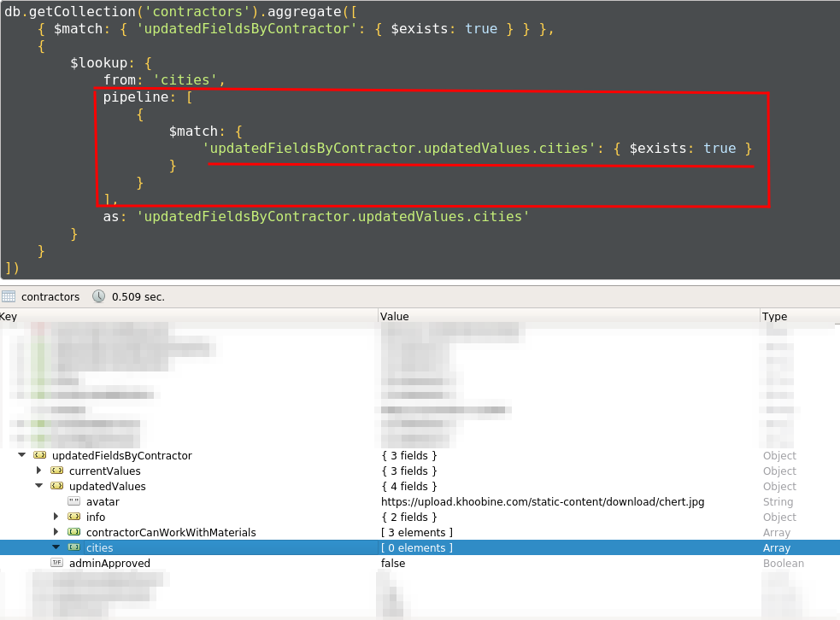Expand the info object node
840x620 pixels.
tap(56, 518)
